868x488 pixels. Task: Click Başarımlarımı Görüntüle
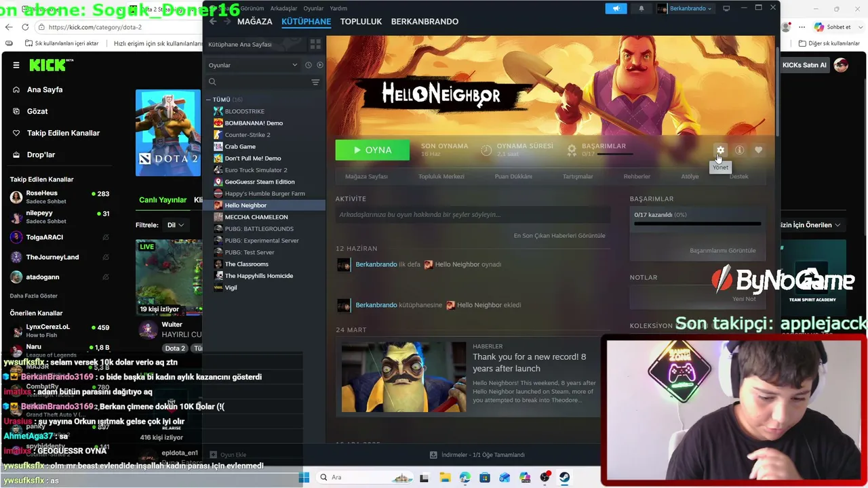coord(723,250)
